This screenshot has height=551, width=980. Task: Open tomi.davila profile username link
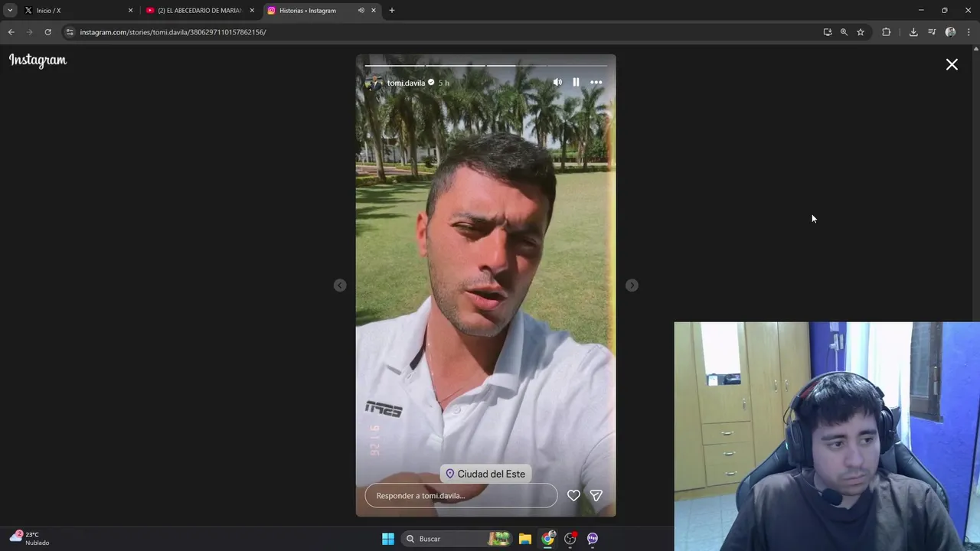pos(406,83)
